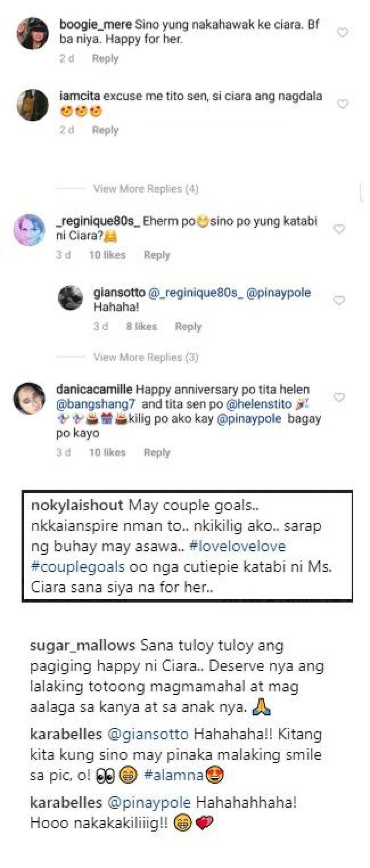Expand View More Replies (3)
370x868 pixels.
pyautogui.click(x=146, y=357)
